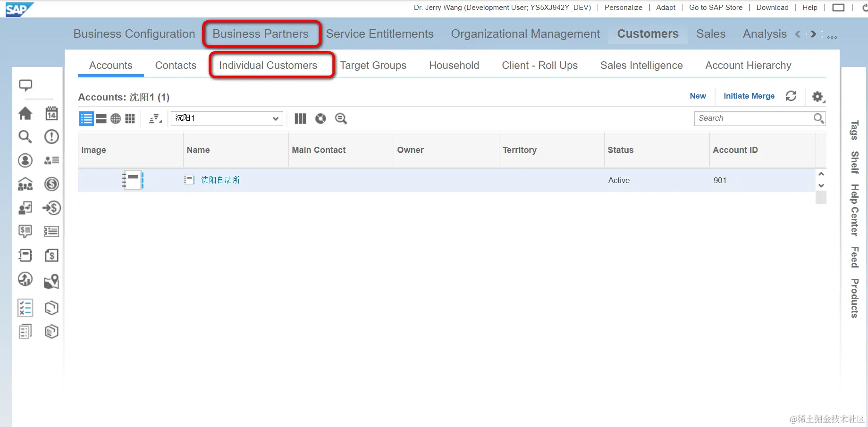The width and height of the screenshot is (868, 427).
Task: Open the circular growth chart sidebar icon
Action: click(25, 279)
